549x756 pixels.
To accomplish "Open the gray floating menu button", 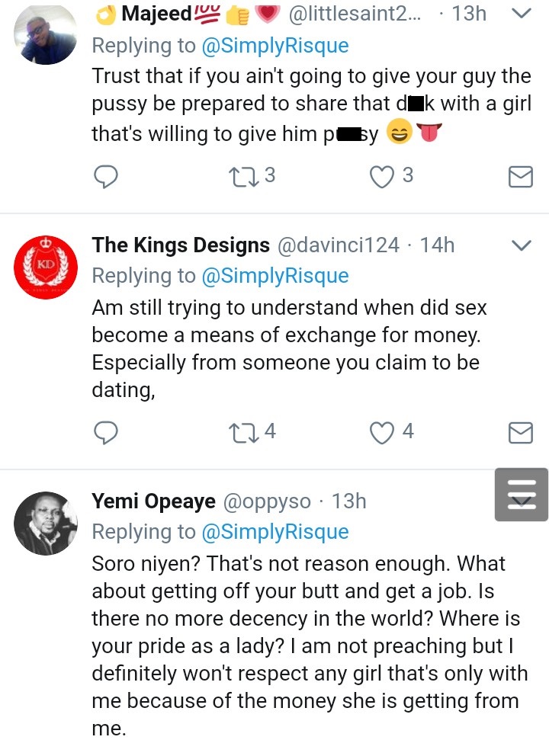I will tap(522, 495).
